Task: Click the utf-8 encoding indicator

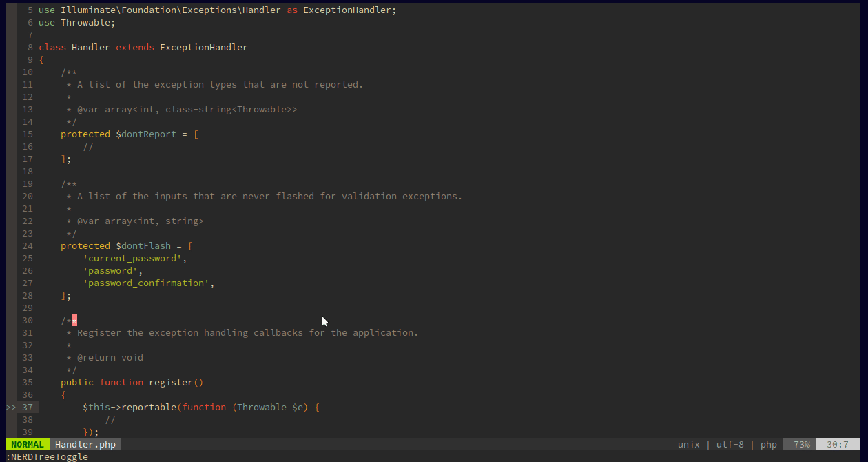Action: [x=730, y=445]
